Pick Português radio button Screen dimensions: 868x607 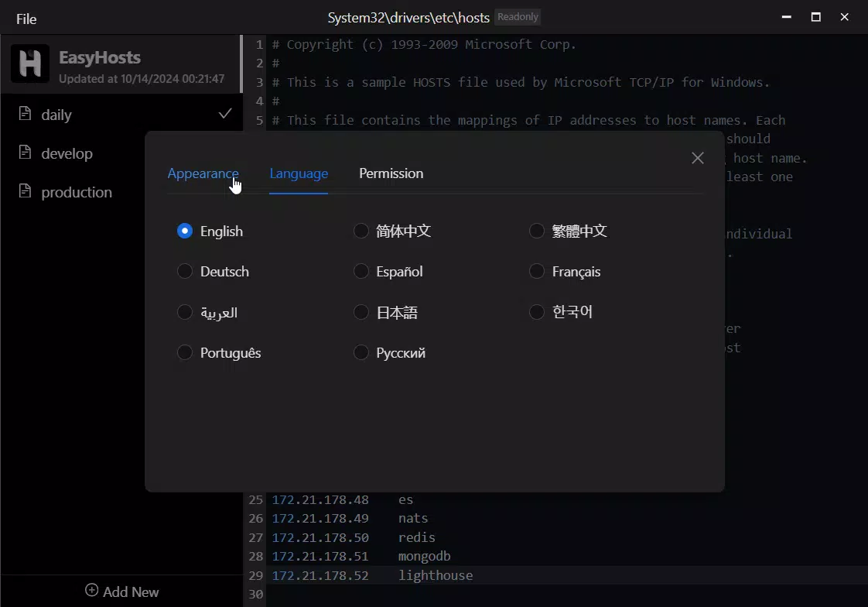click(184, 353)
